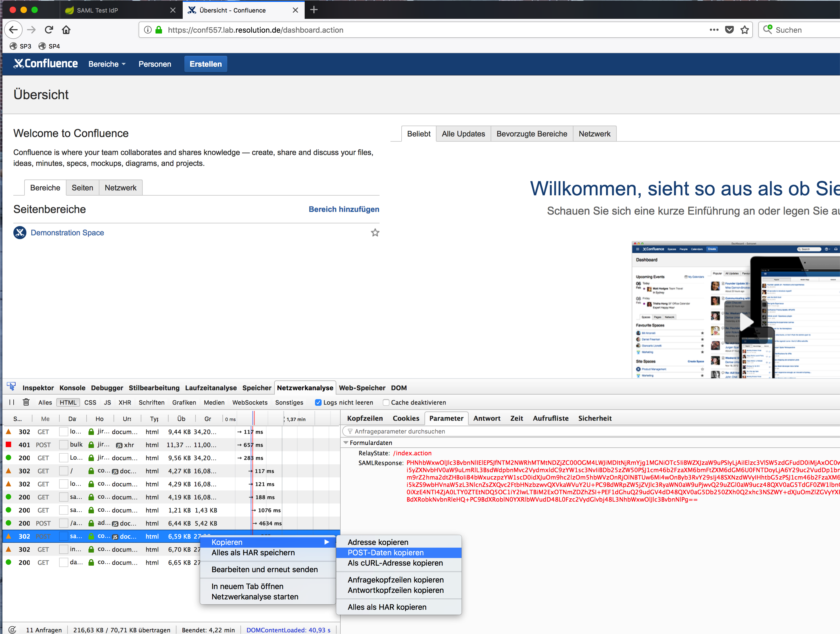This screenshot has width=840, height=634.
Task: Open the page actions three-dot menu
Action: pyautogui.click(x=714, y=30)
